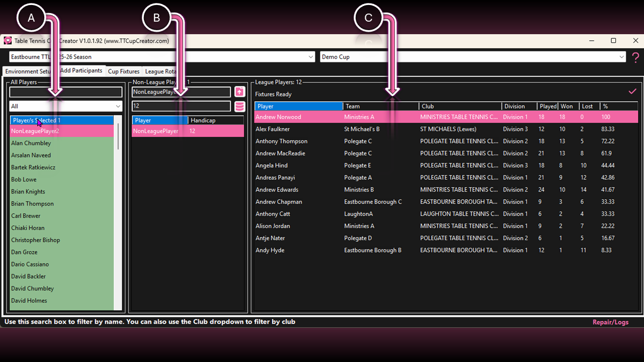The height and width of the screenshot is (362, 644).
Task: Click the pink checkmark icon in League Players
Action: point(632,92)
